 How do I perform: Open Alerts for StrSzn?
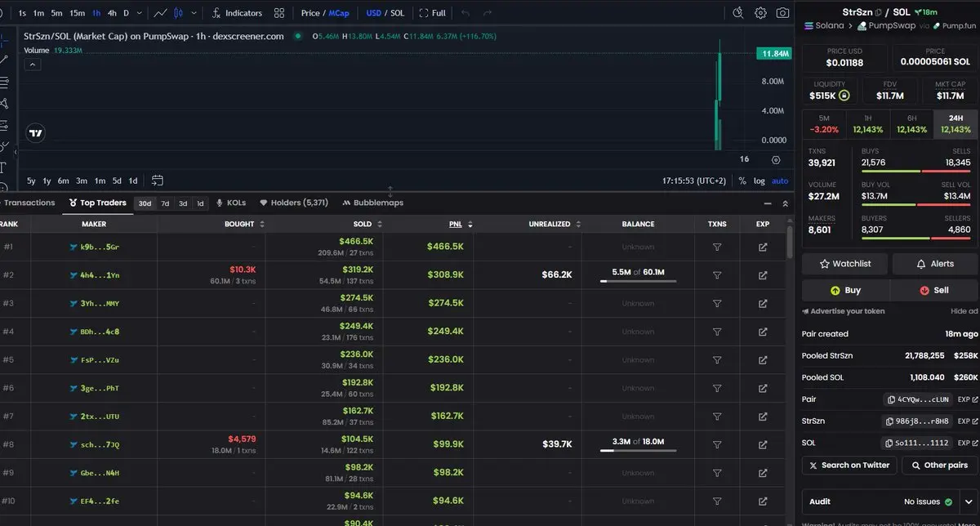[x=936, y=264]
